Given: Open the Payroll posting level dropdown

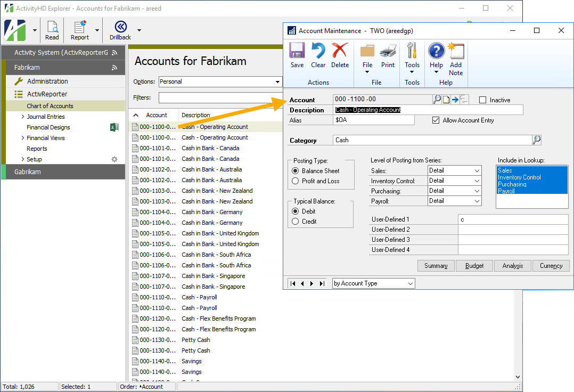Looking at the screenshot, I should pos(477,201).
